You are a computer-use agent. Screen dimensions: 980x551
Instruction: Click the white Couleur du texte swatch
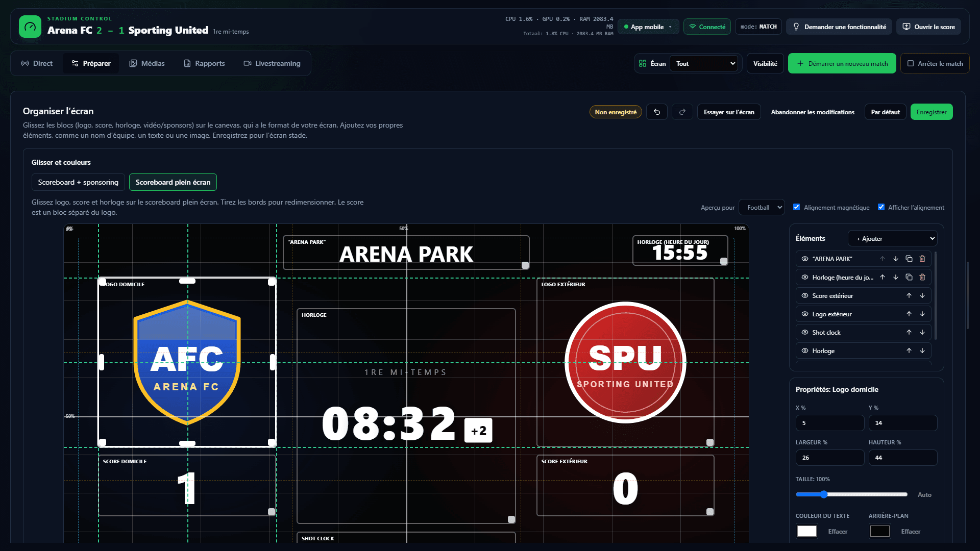[x=807, y=531]
